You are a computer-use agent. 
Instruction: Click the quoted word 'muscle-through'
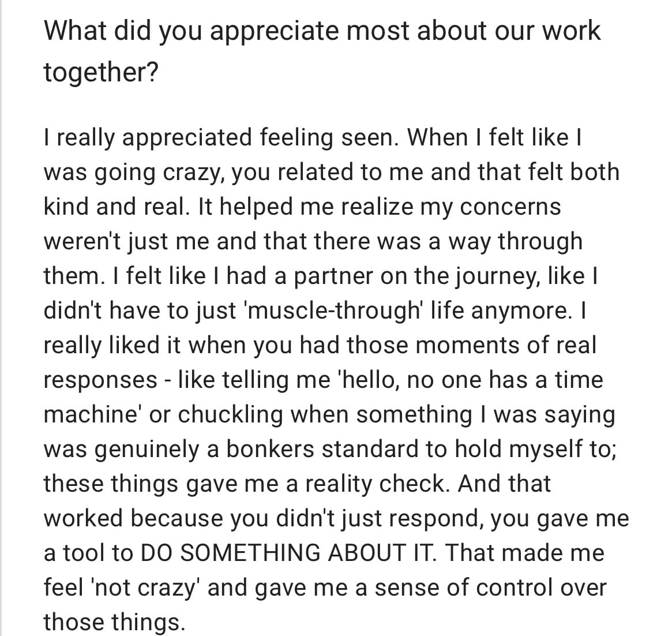pyautogui.click(x=333, y=311)
